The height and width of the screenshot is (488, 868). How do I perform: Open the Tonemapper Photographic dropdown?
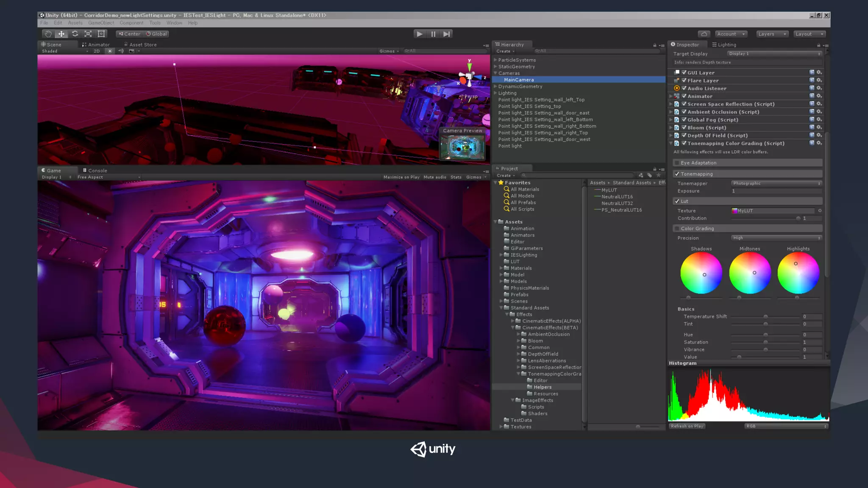[776, 183]
